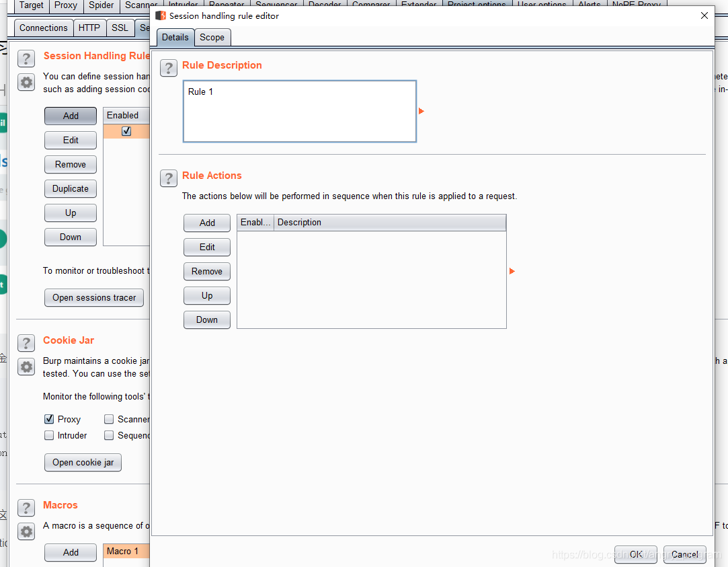Open Cookie Jar gear options
The height and width of the screenshot is (567, 728).
point(26,367)
